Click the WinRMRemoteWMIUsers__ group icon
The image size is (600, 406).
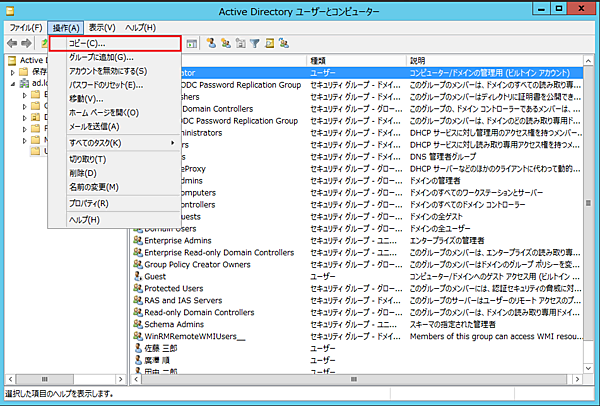[138, 336]
